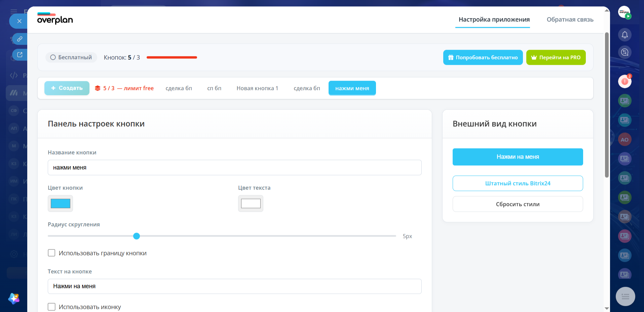Switch to 'Обратная связь' tab
The width and height of the screenshot is (644, 312).
pos(570,19)
